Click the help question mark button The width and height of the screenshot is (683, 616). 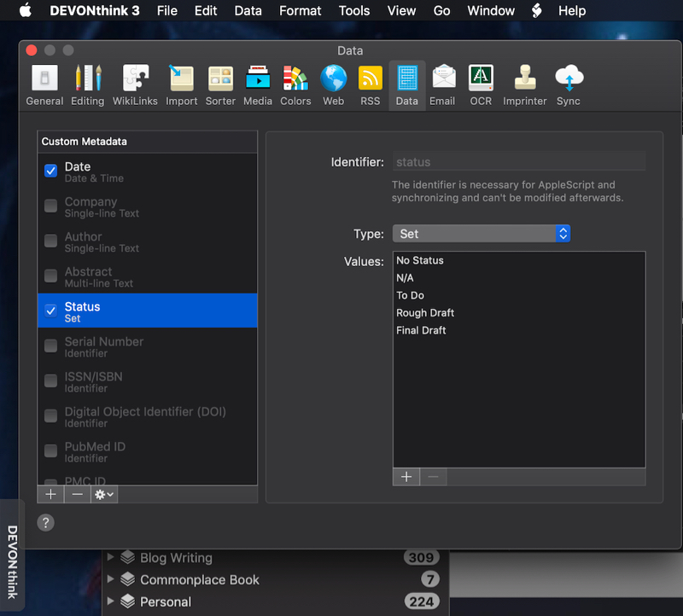(45, 522)
